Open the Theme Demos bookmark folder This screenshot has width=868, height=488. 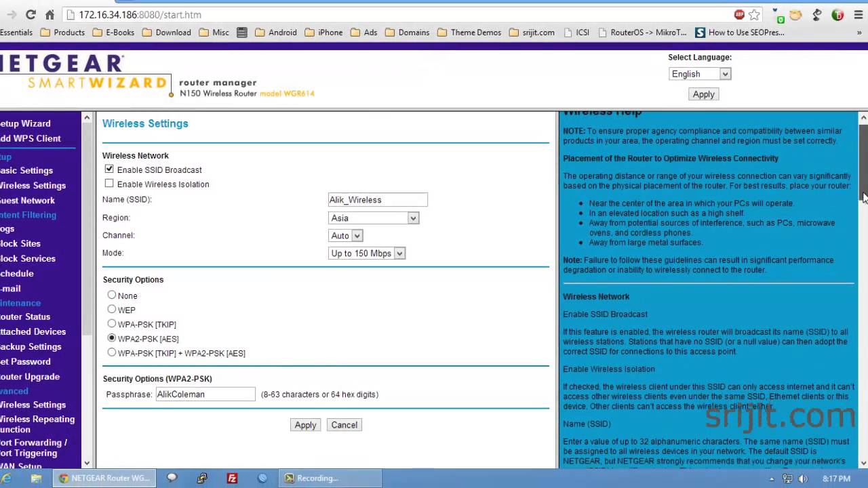tap(469, 32)
